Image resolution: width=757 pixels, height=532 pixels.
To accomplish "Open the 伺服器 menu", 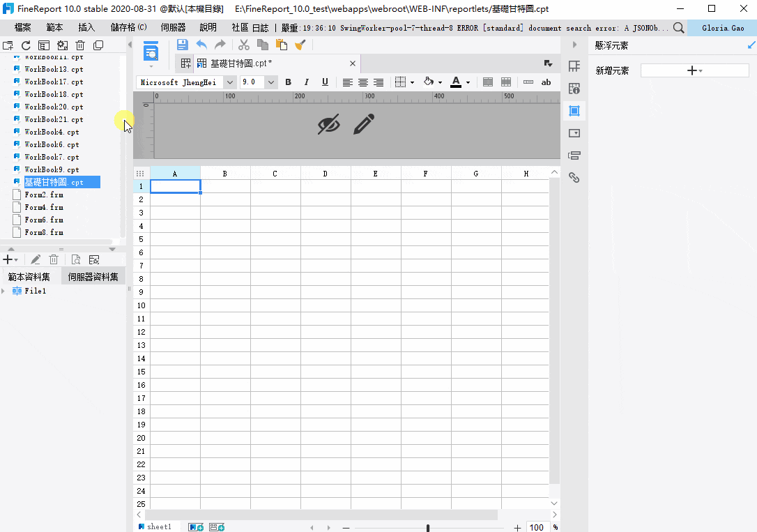I will click(x=173, y=27).
